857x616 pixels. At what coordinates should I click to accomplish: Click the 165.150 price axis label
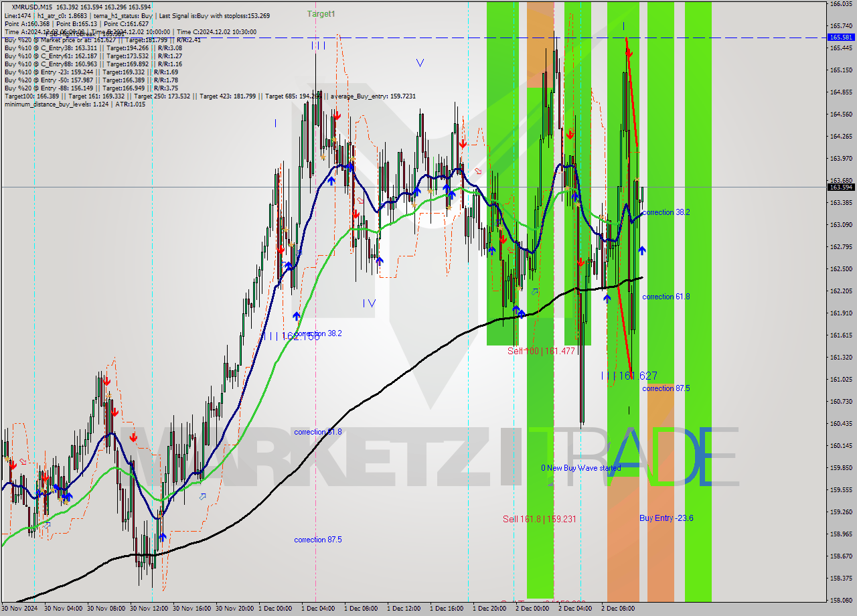(841, 70)
